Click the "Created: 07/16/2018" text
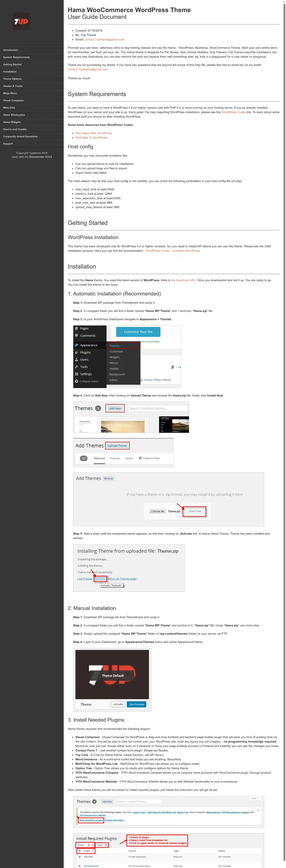This screenshot has height=868, width=286. point(89,31)
